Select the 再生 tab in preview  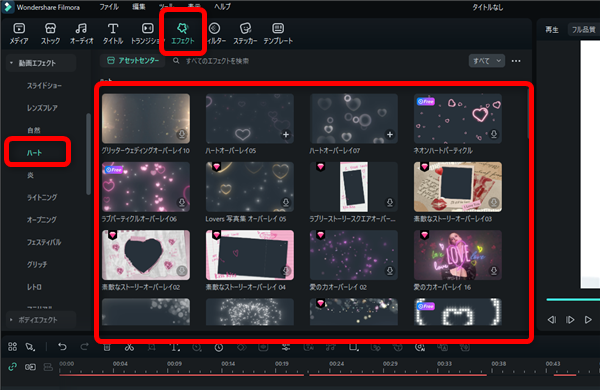coord(551,29)
